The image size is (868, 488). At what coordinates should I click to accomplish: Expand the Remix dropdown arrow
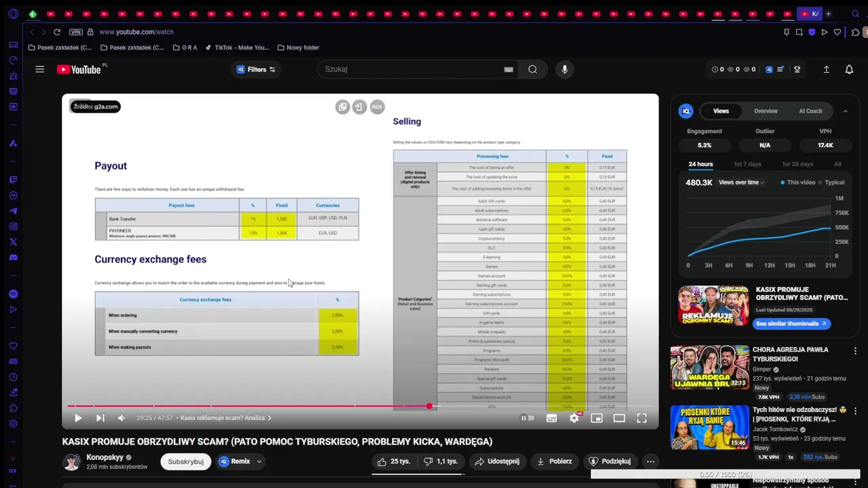259,462
